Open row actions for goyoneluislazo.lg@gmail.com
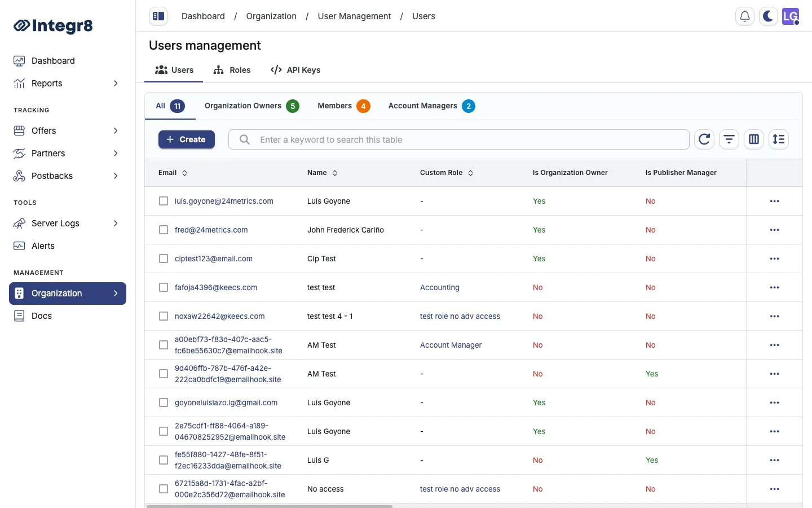This screenshot has height=508, width=812. click(774, 402)
